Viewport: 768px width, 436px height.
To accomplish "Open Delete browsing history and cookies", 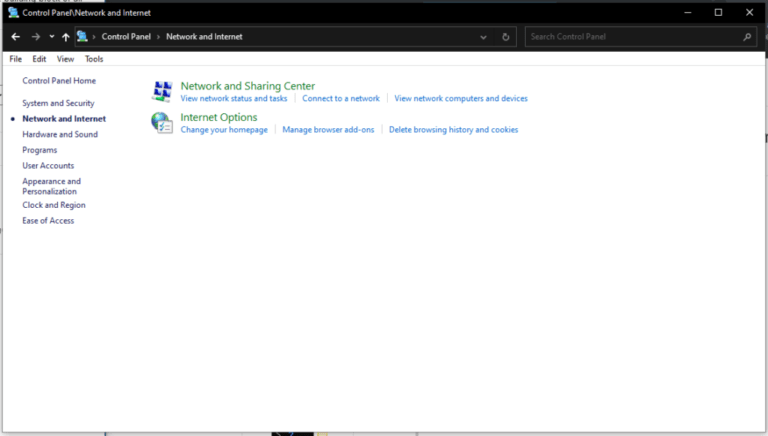I will tap(453, 130).
